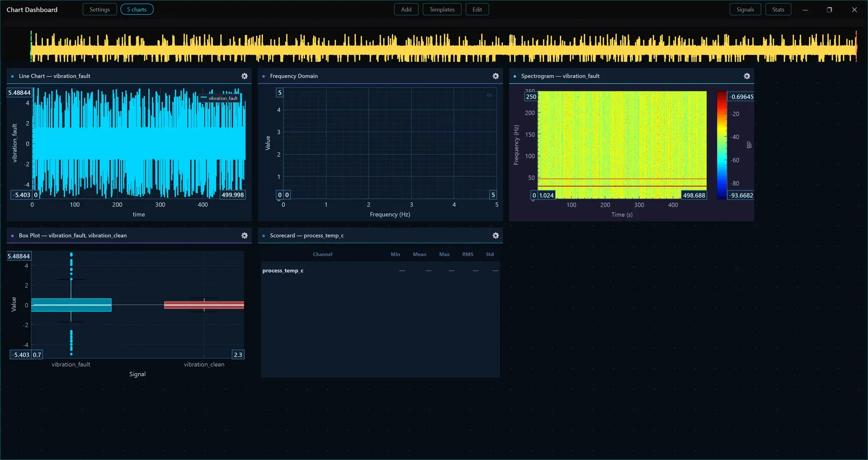Click the spectrogram dB color scale bar
The width and height of the screenshot is (868, 460).
click(x=721, y=145)
